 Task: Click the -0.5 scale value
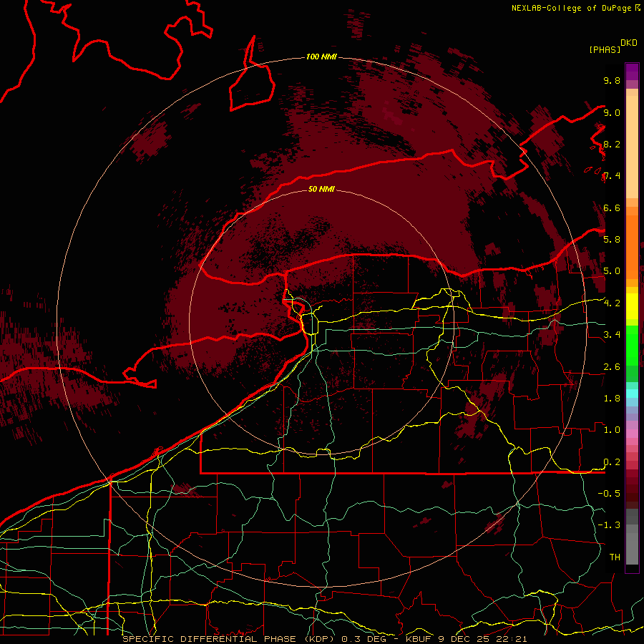(x=609, y=494)
